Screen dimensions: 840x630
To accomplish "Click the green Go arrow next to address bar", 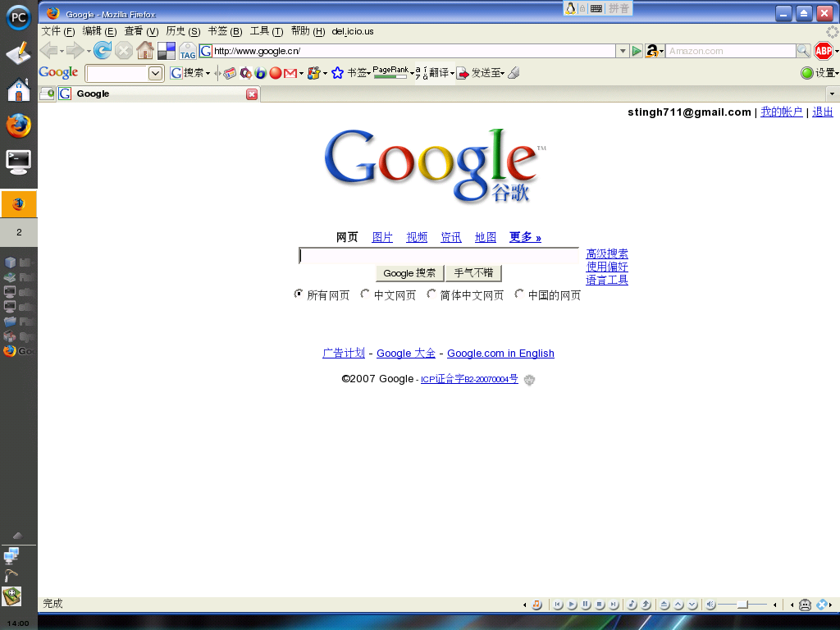I will tap(637, 51).
